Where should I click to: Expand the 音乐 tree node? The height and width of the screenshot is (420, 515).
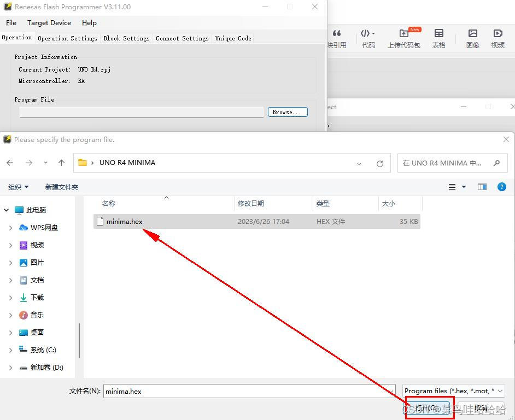pyautogui.click(x=10, y=315)
